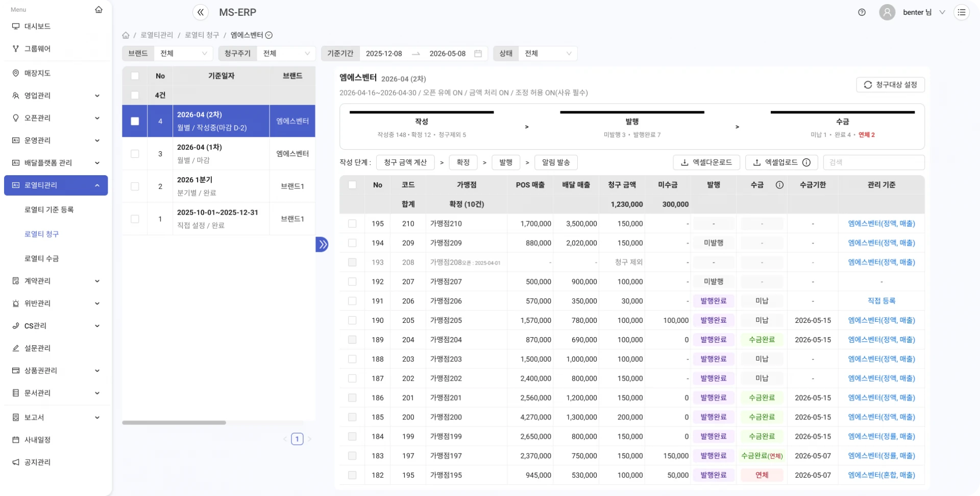Expand the 보고서 menu chevron
This screenshot has height=496, width=980.
pos(97,418)
